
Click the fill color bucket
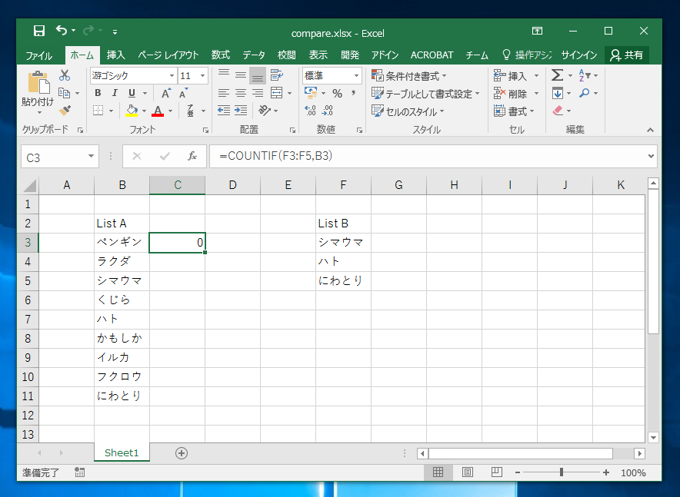click(x=131, y=111)
